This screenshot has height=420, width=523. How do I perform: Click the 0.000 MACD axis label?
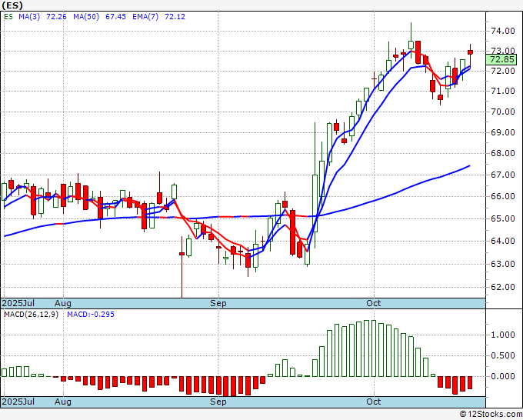coord(503,376)
